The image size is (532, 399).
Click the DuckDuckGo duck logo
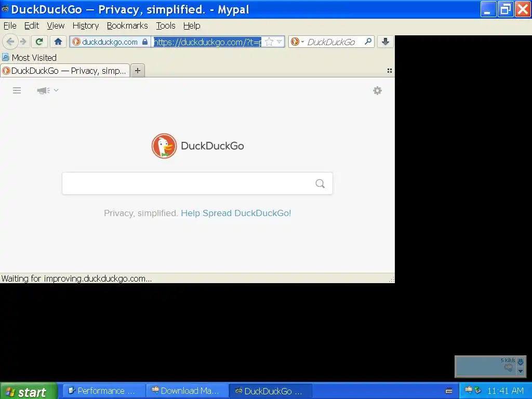point(164,146)
